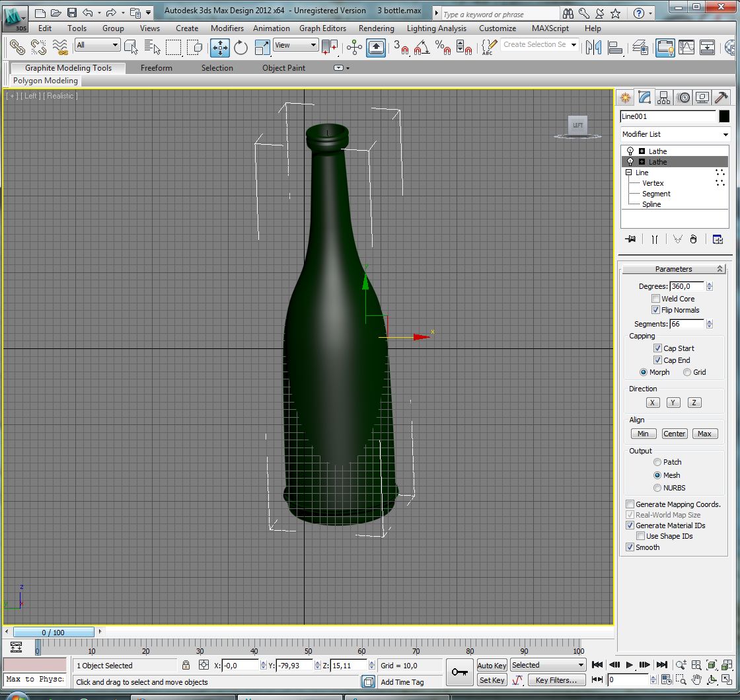Uncheck the Flip Normals option

656,310
